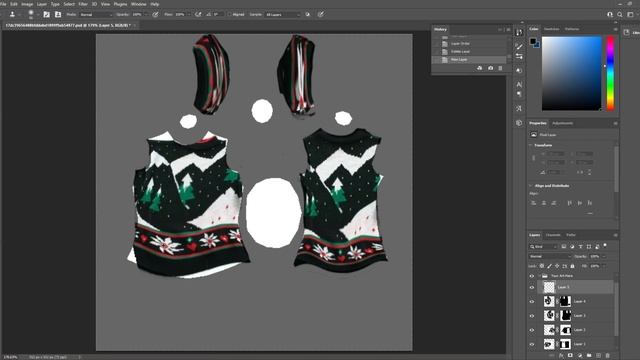Open the layer filter Kind dropdown

point(543,247)
